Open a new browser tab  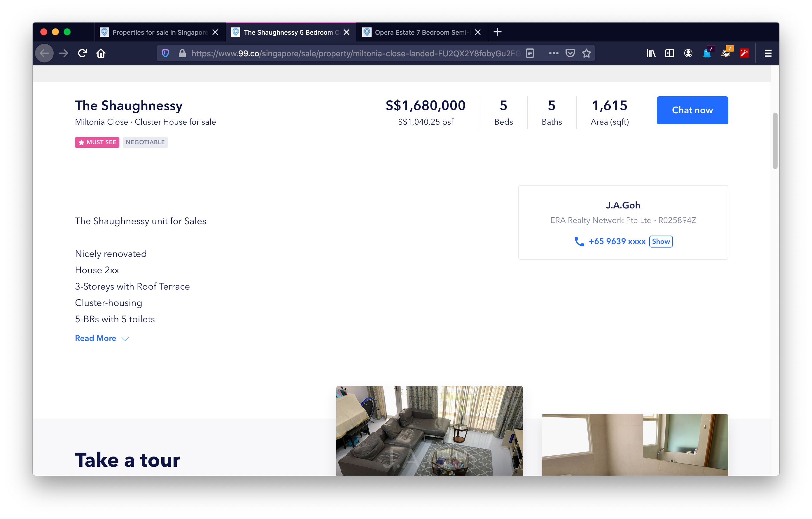pyautogui.click(x=497, y=32)
